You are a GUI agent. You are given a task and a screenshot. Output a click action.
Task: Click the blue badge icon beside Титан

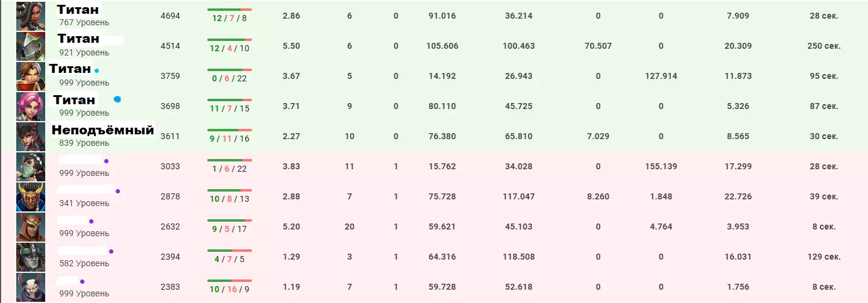(118, 99)
